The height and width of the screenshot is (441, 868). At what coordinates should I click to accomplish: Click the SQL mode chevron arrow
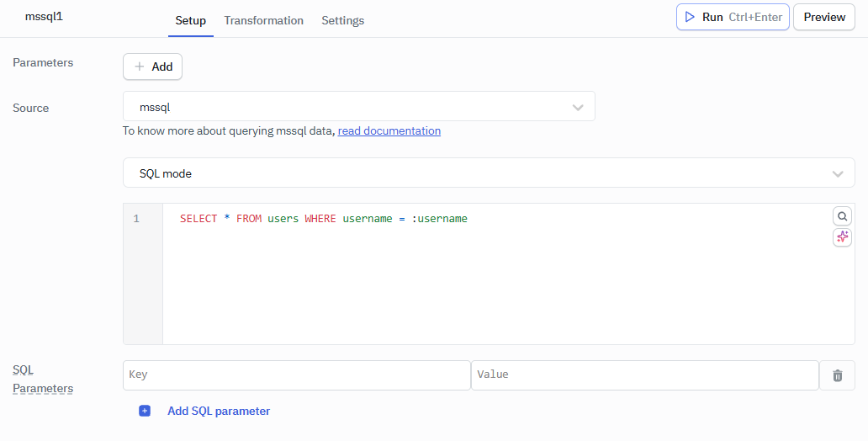837,173
